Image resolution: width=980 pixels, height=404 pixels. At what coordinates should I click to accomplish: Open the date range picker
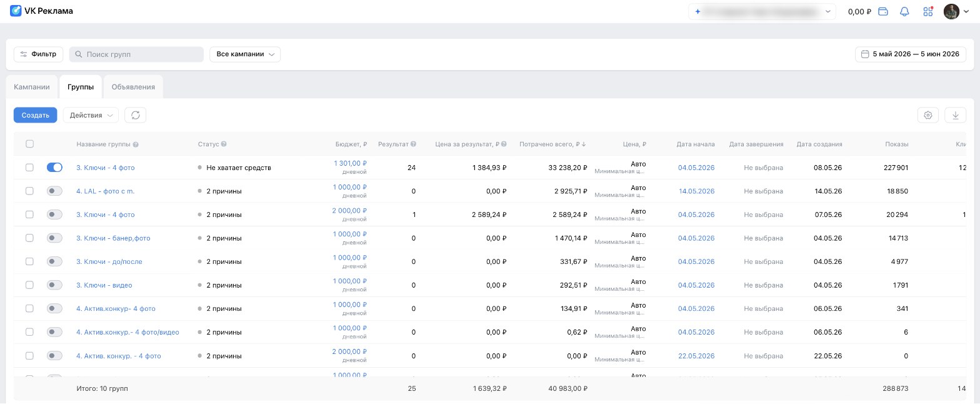910,54
